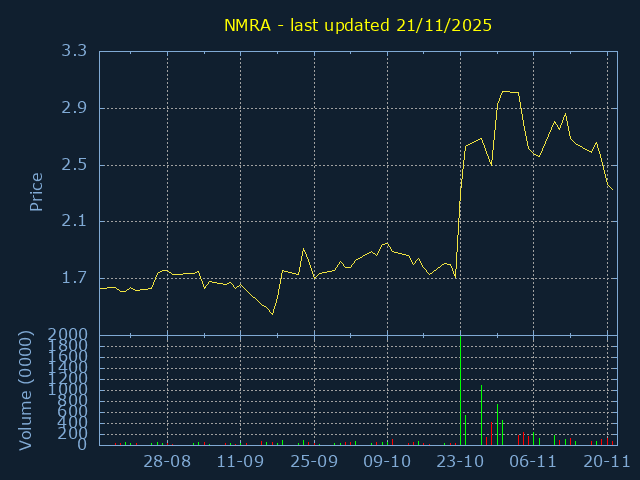Image resolution: width=640 pixels, height=480 pixels.
Task: Click the 1.7 price tick label
Action: [x=73, y=279]
